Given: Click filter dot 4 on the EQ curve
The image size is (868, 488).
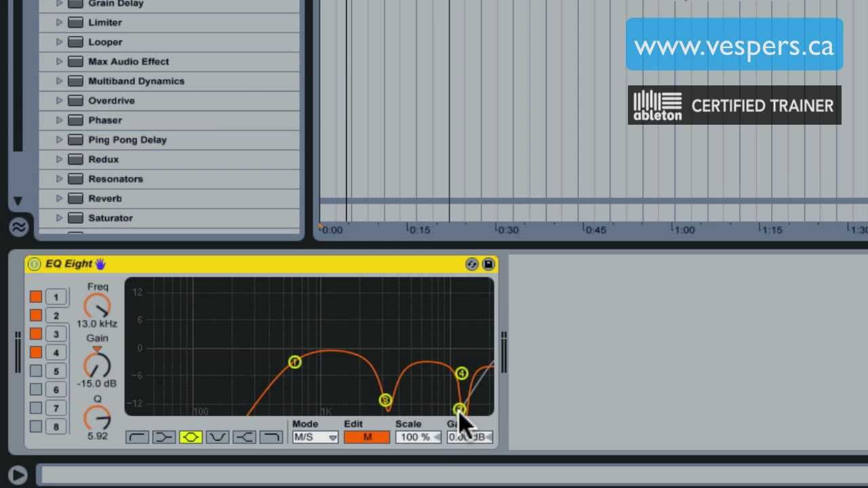Looking at the screenshot, I should [461, 373].
